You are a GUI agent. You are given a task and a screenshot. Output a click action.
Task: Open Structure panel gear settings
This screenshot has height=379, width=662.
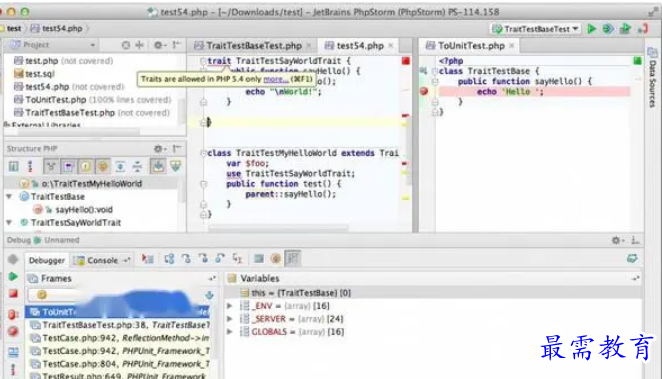(159, 149)
